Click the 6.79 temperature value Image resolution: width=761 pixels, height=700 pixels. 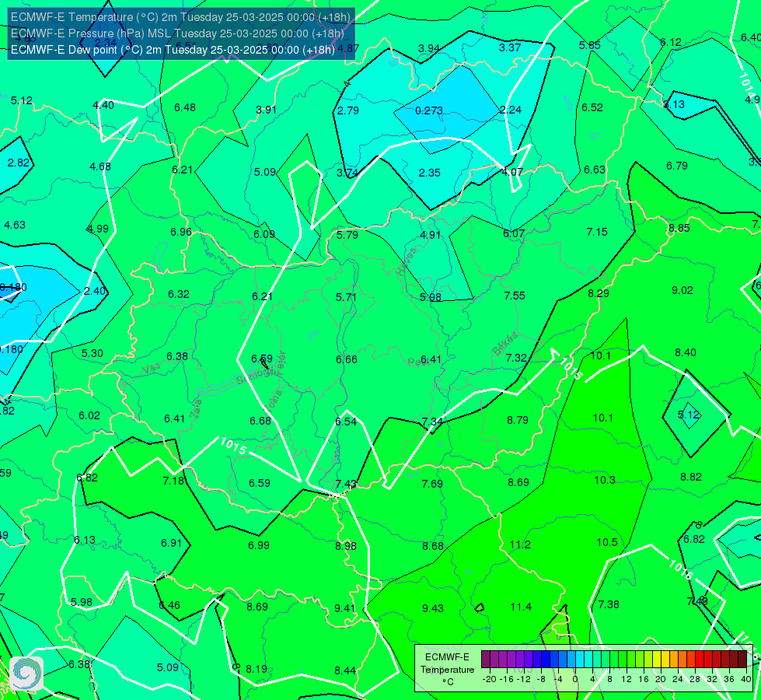[x=676, y=166]
